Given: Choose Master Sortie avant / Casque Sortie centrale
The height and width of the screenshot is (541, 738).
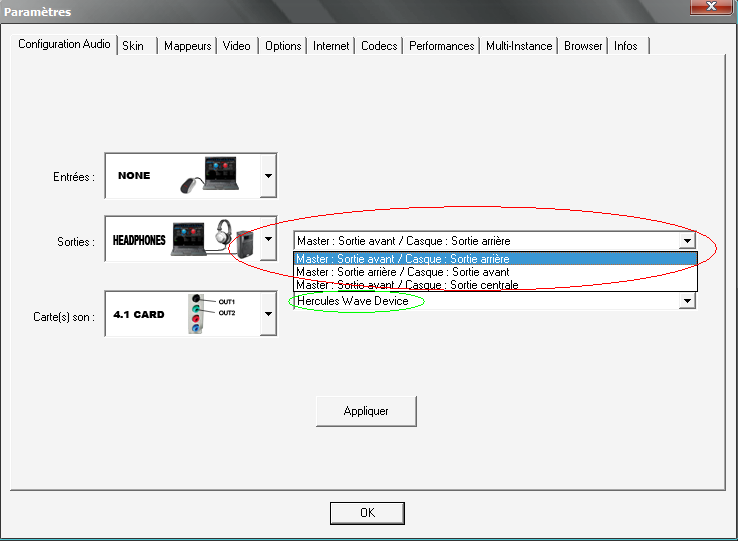Looking at the screenshot, I should click(x=494, y=285).
